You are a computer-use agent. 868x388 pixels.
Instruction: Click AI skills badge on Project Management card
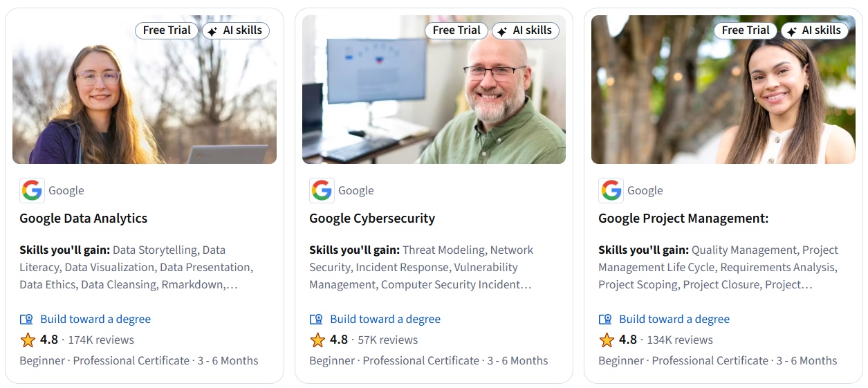(x=814, y=30)
